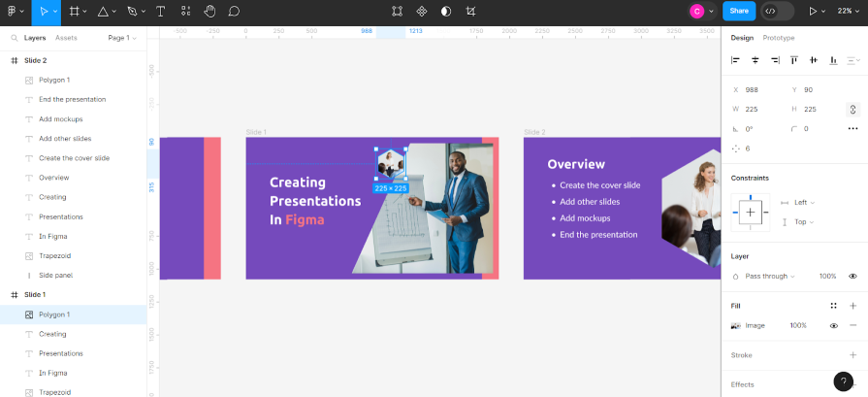
Task: Toggle layer visibility eye in Layer section
Action: pyautogui.click(x=852, y=276)
